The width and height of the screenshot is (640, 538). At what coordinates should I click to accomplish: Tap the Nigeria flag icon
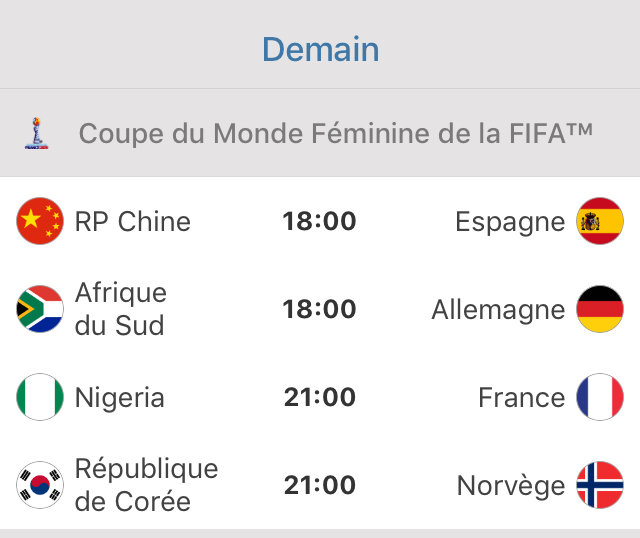(40, 397)
